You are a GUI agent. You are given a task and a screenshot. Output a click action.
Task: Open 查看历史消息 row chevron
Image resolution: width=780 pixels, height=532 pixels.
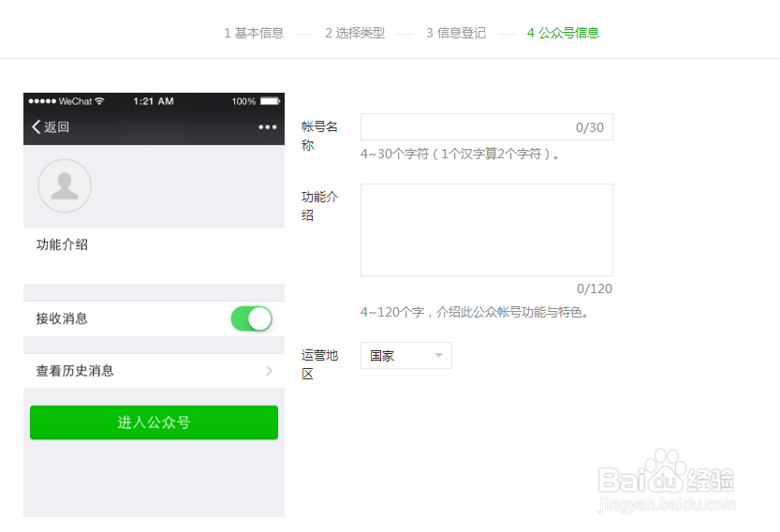coord(269,371)
